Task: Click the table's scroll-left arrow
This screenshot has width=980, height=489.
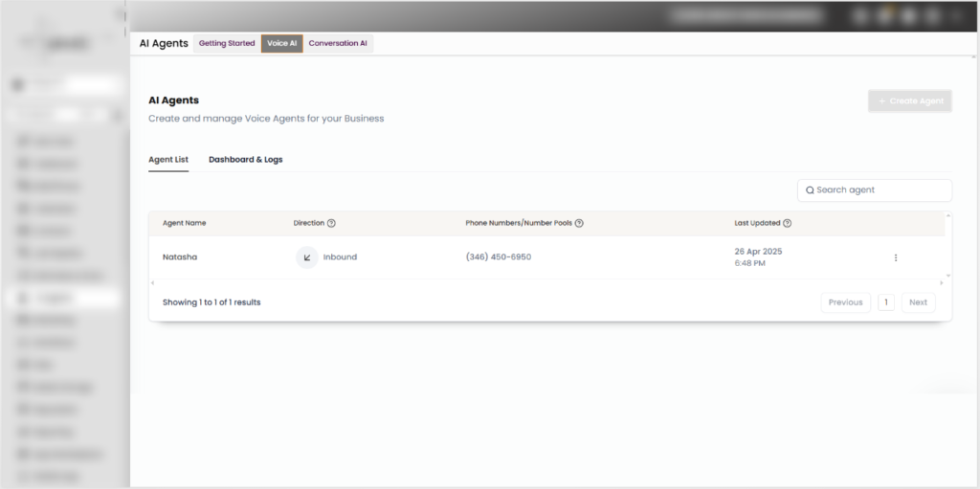Action: [153, 283]
